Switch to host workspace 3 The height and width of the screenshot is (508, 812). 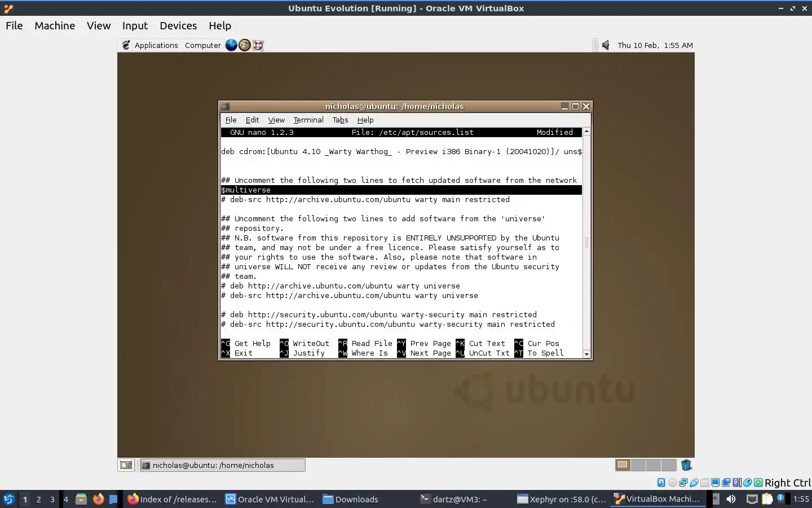click(52, 499)
